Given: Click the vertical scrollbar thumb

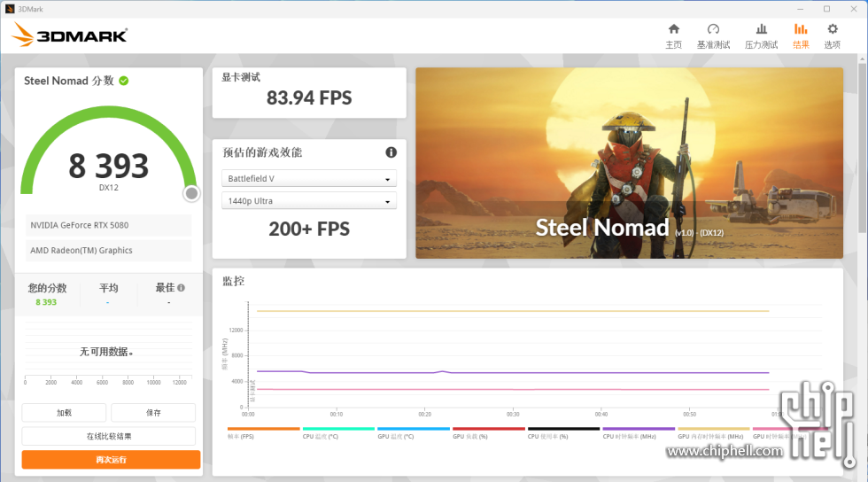Looking at the screenshot, I should pyautogui.click(x=863, y=148).
